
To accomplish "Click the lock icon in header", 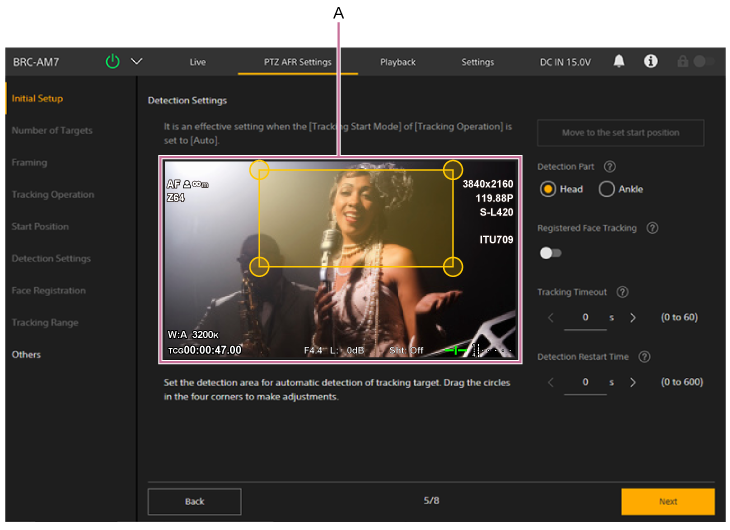I will pyautogui.click(x=683, y=61).
